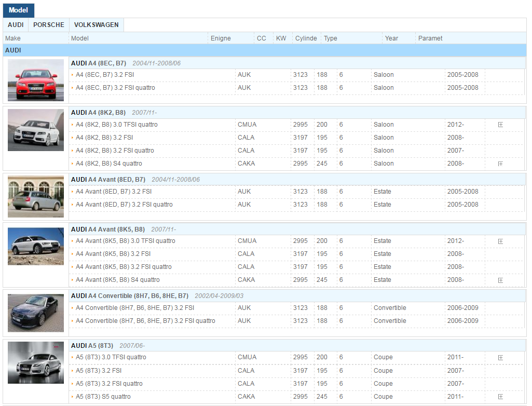The width and height of the screenshot is (532, 406).
Task: Open model A5 (8T3) S5 quattro
Action: point(103,397)
